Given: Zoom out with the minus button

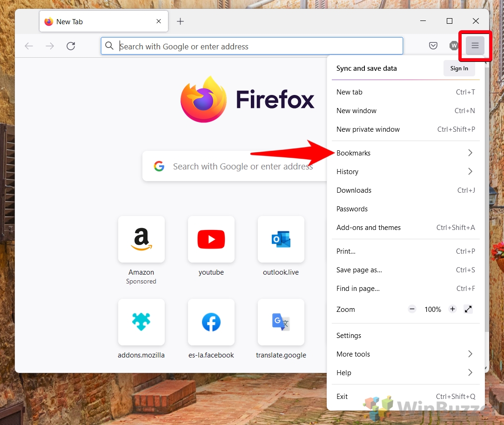Looking at the screenshot, I should pyautogui.click(x=412, y=309).
